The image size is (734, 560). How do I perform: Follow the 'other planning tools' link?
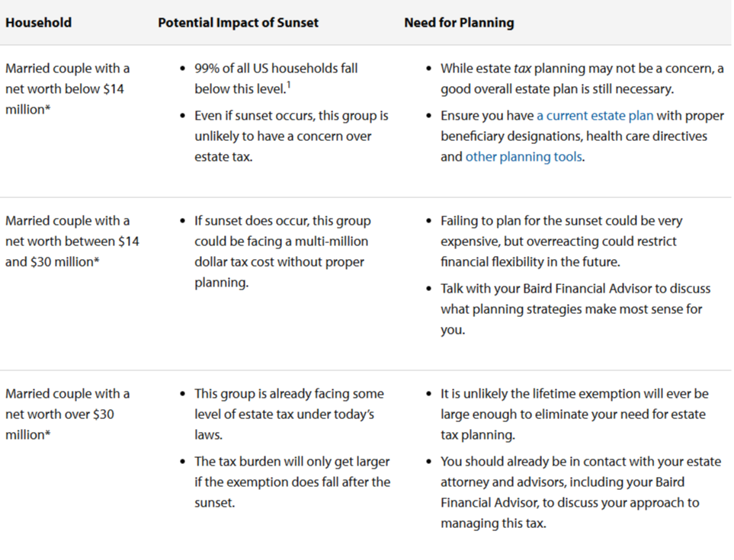524,157
